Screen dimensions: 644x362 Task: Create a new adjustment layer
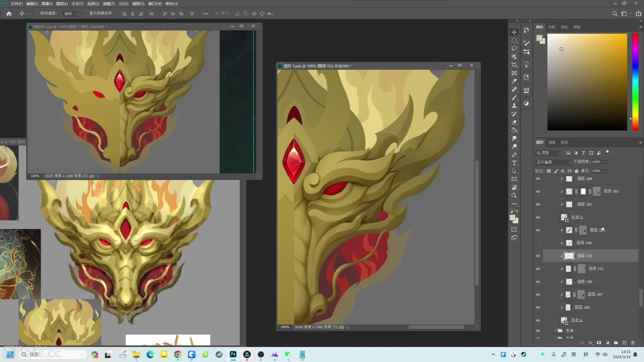point(608,343)
